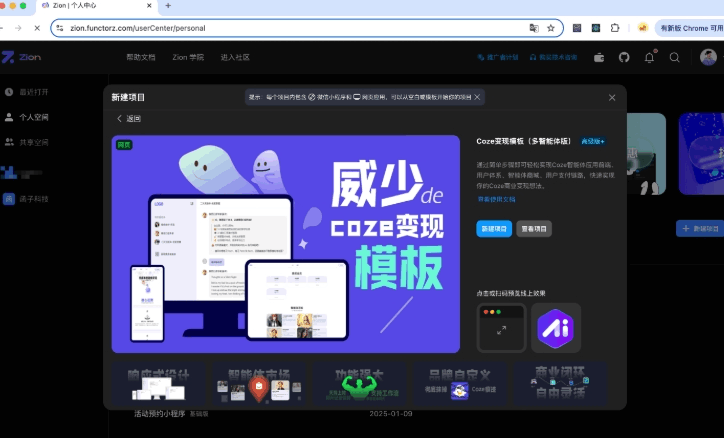The image size is (724, 438).
Task: Open the wallet icon in header
Action: (x=599, y=58)
